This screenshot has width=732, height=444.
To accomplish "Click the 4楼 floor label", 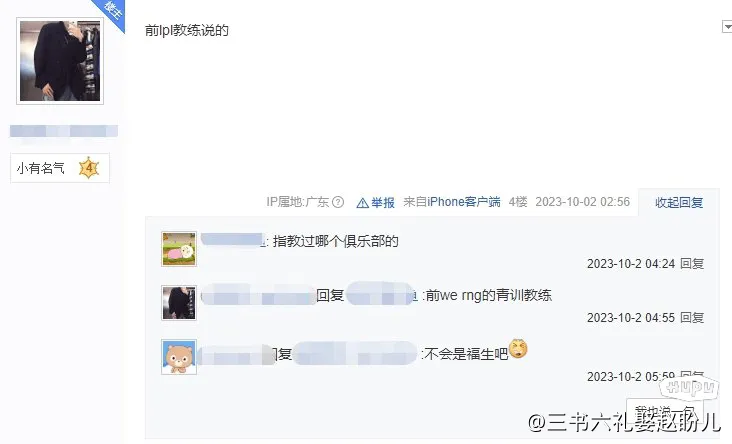I will click(x=518, y=202).
